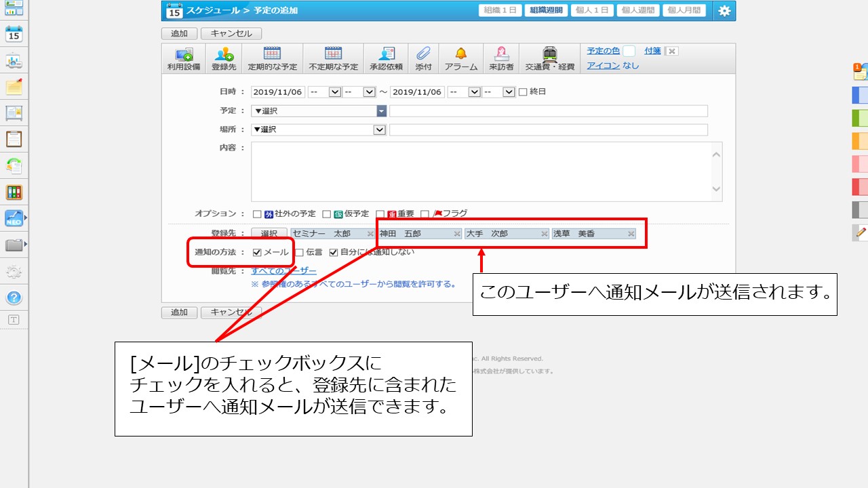Uncheck the メール notification checkbox

257,253
